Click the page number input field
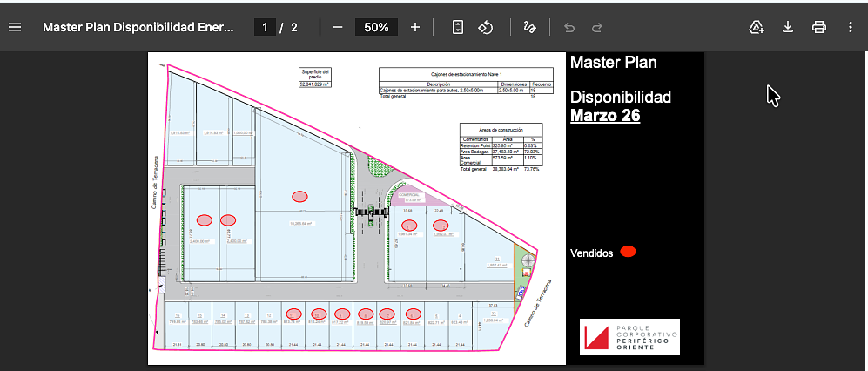 (x=265, y=27)
